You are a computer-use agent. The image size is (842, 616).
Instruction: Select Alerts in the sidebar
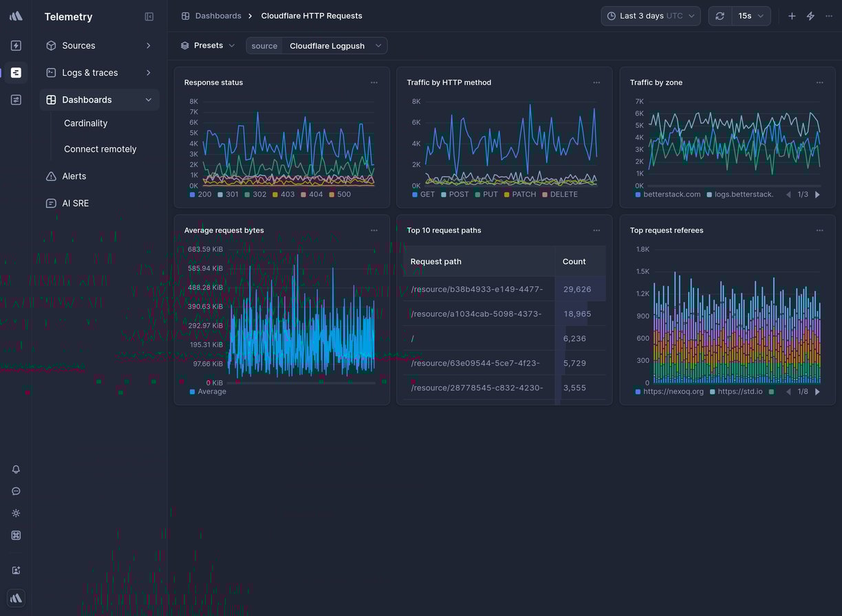click(74, 177)
